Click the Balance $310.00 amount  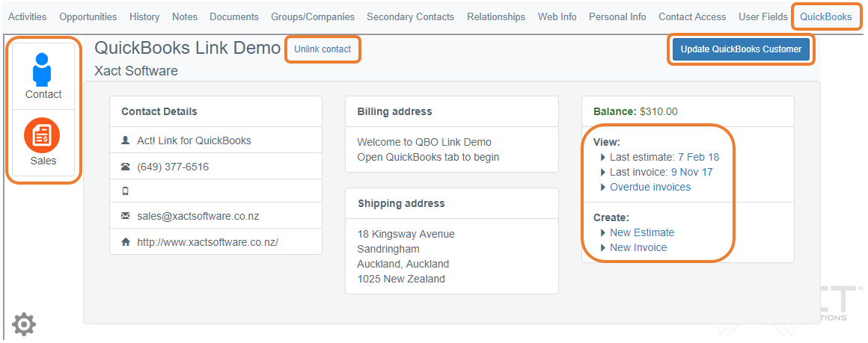point(658,111)
